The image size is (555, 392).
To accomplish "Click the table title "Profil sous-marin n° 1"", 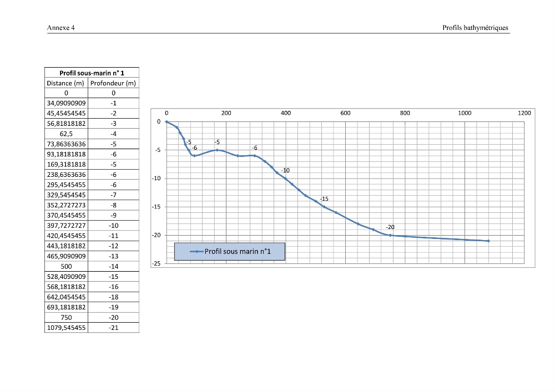I will [x=92, y=73].
